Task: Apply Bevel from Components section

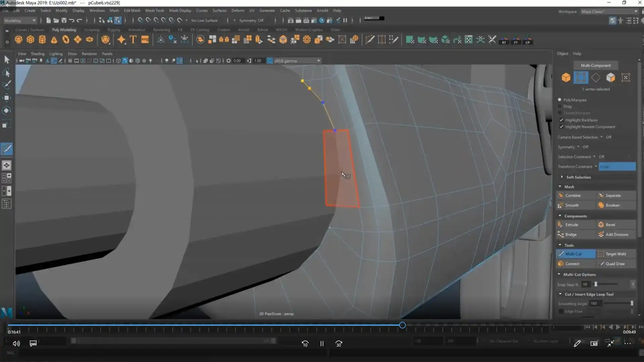Action: (610, 225)
